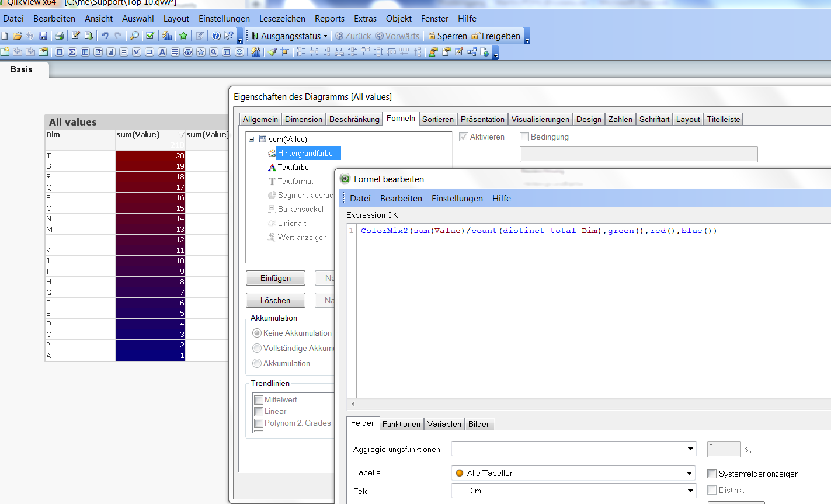Click the Print toolbar icon
Viewport: 831px width, 504px height.
pos(59,36)
